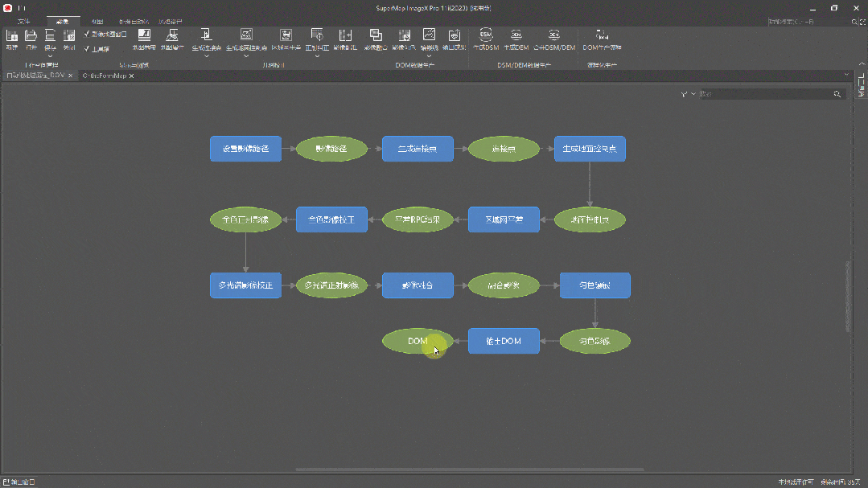The height and width of the screenshot is (488, 868).
Task: Click the SuperMap red logo icon
Action: click(8, 8)
